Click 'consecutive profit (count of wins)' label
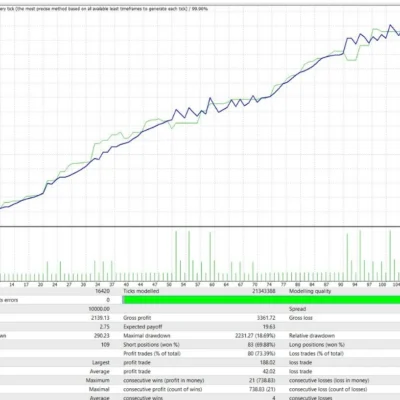Screen dimensions: 400x400 [162, 389]
